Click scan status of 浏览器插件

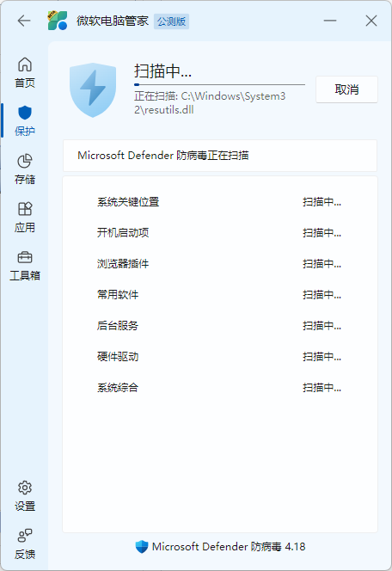[x=322, y=264]
